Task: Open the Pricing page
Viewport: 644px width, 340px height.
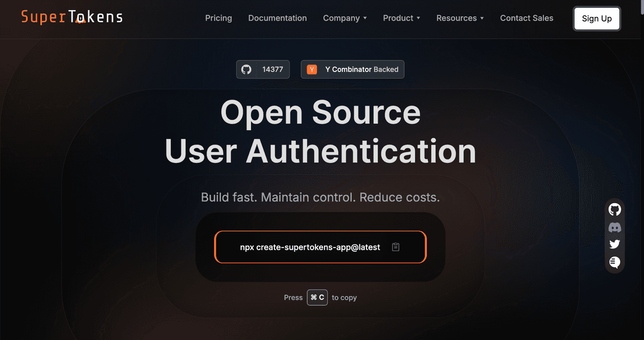Action: pyautogui.click(x=218, y=18)
